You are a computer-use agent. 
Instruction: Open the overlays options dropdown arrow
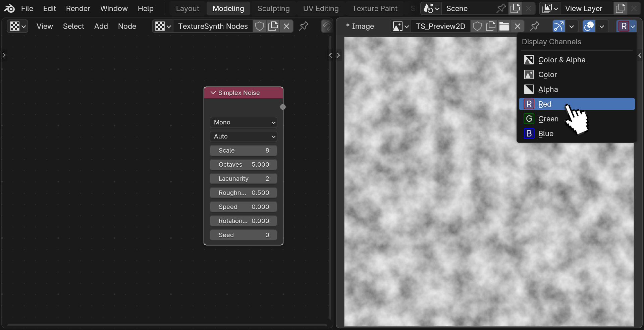point(602,26)
